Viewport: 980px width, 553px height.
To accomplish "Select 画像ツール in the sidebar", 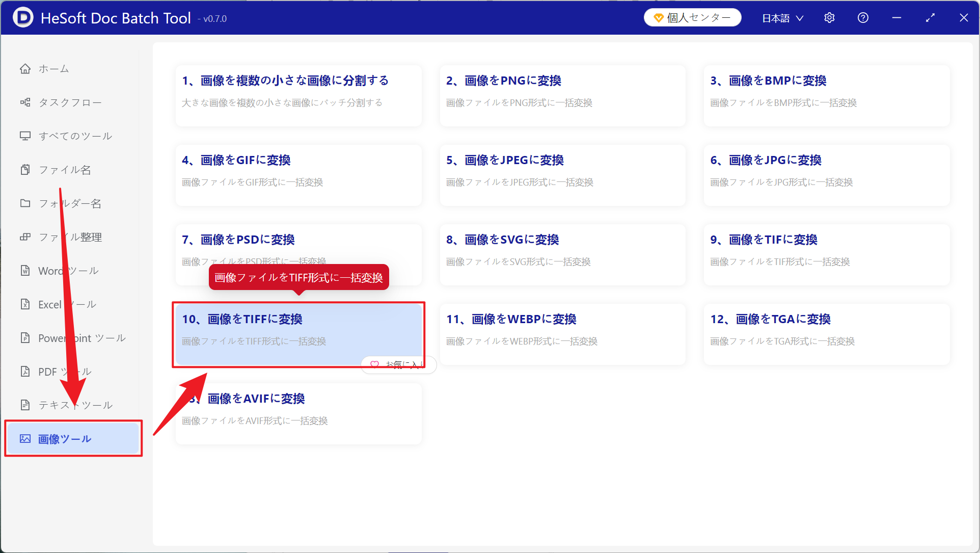I will (x=73, y=439).
